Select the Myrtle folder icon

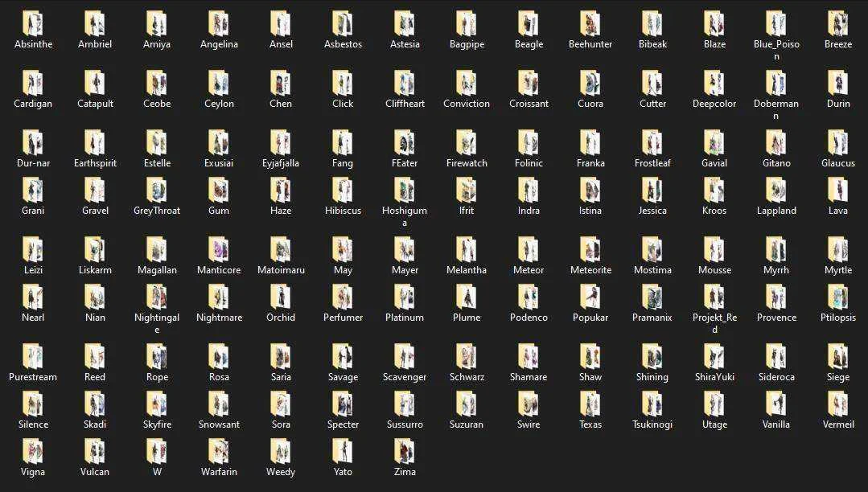tap(838, 249)
